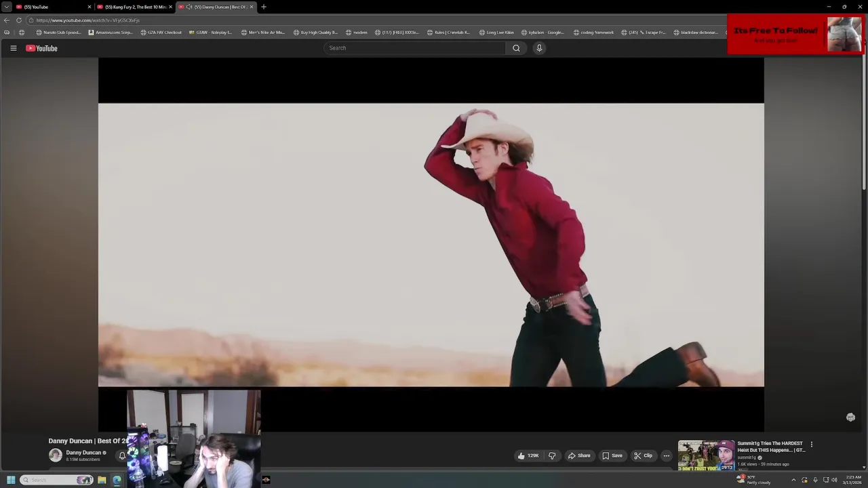The width and height of the screenshot is (868, 488).
Task: Open the GTA PAY Checkout bookmark
Action: [161, 33]
